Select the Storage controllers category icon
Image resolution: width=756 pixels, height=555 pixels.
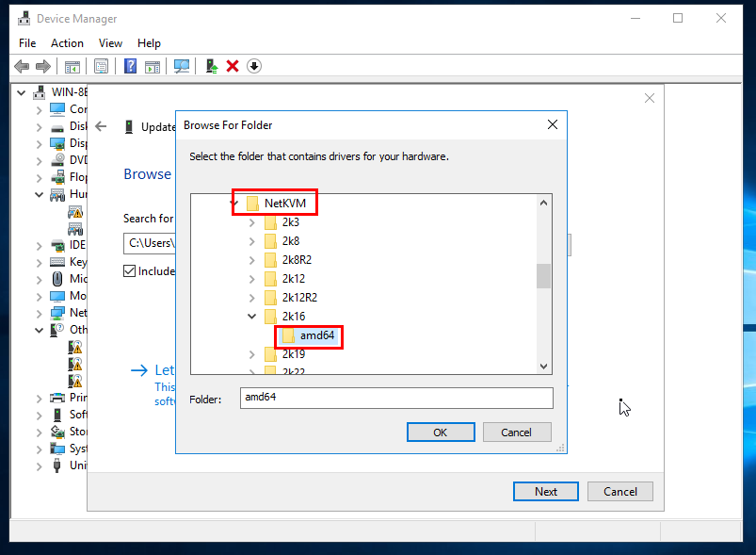(57, 432)
